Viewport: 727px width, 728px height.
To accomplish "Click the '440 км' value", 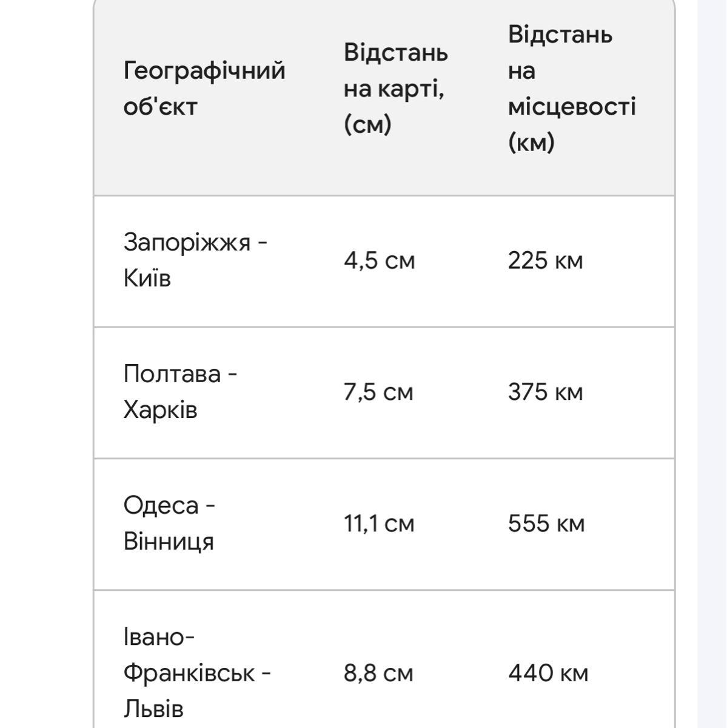I will pyautogui.click(x=548, y=673).
